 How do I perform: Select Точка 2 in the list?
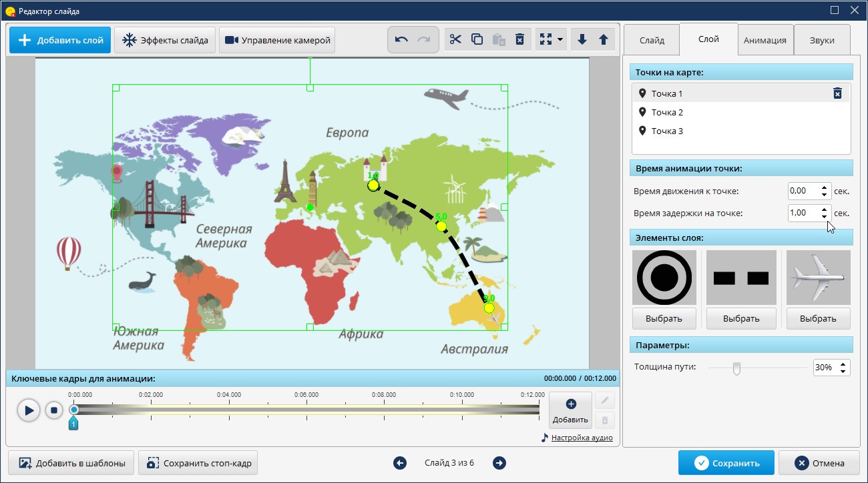pyautogui.click(x=740, y=112)
